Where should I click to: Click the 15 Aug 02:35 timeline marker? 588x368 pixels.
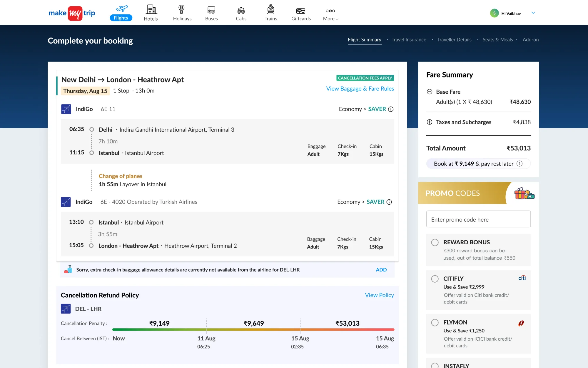300,342
